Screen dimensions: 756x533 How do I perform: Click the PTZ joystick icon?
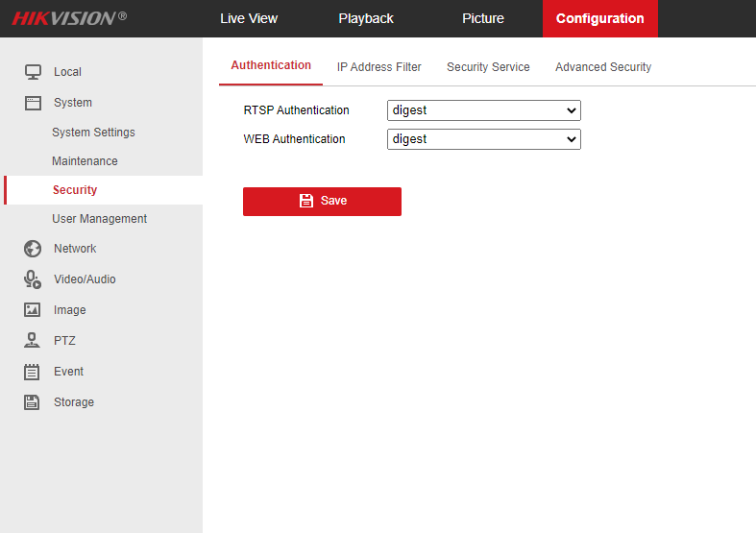(33, 341)
